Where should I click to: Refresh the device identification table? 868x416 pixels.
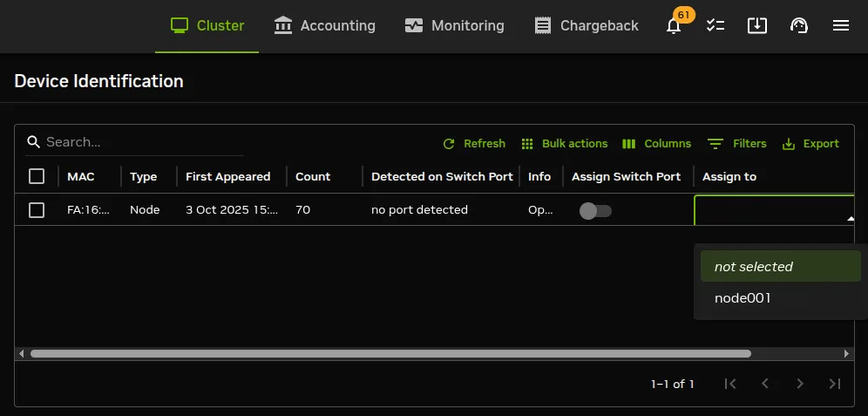(474, 144)
